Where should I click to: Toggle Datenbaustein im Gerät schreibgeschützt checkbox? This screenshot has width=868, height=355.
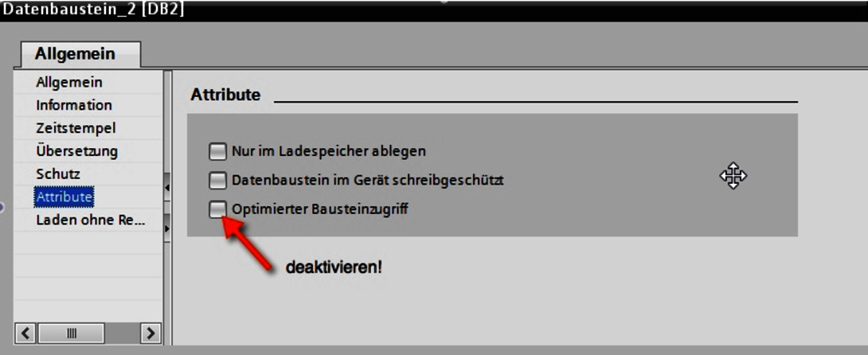click(217, 180)
